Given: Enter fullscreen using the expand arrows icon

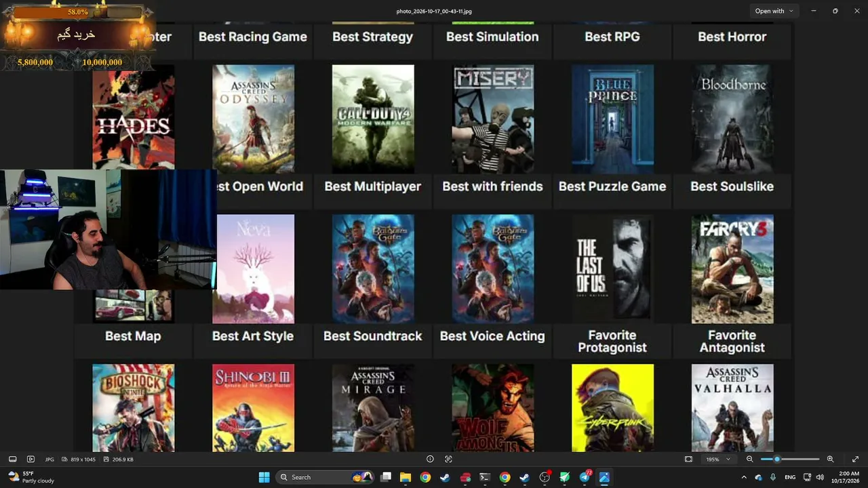Looking at the screenshot, I should (856, 460).
